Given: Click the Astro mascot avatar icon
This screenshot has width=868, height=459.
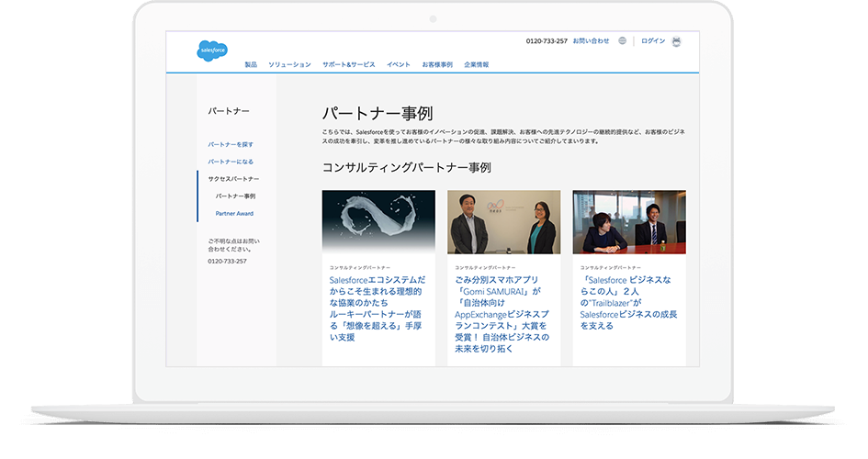Looking at the screenshot, I should (x=676, y=41).
